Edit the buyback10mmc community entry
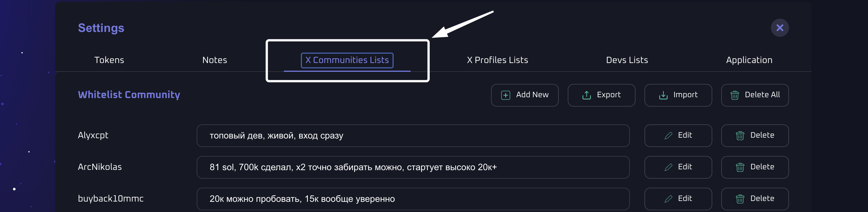Screen dimensions: 868x212 tap(678, 199)
